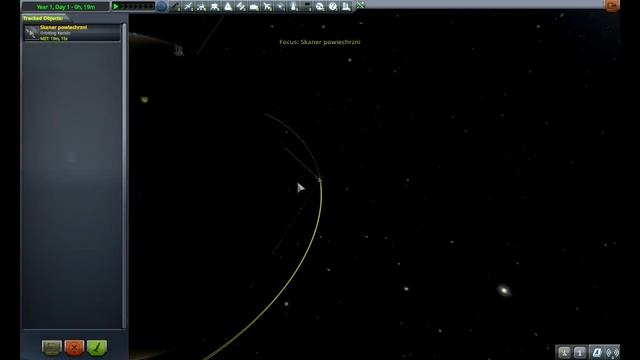Click the green play time warp arrow
This screenshot has height=360, width=640.
tap(116, 7)
